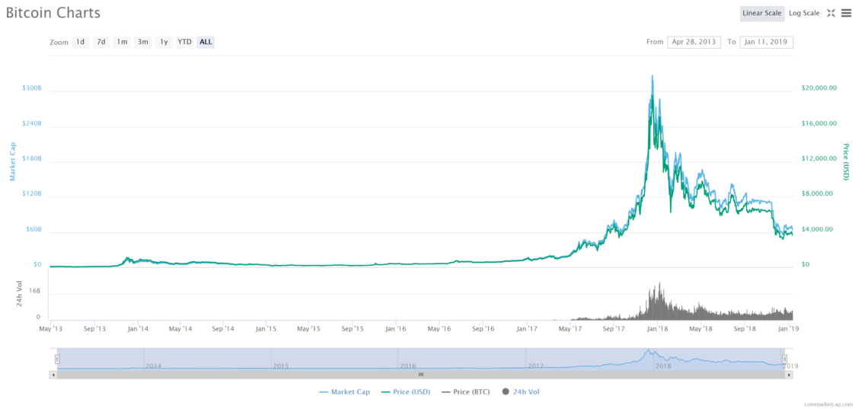Image resolution: width=868 pixels, height=409 pixels.
Task: Click the 2017 label in navigator
Action: (535, 366)
